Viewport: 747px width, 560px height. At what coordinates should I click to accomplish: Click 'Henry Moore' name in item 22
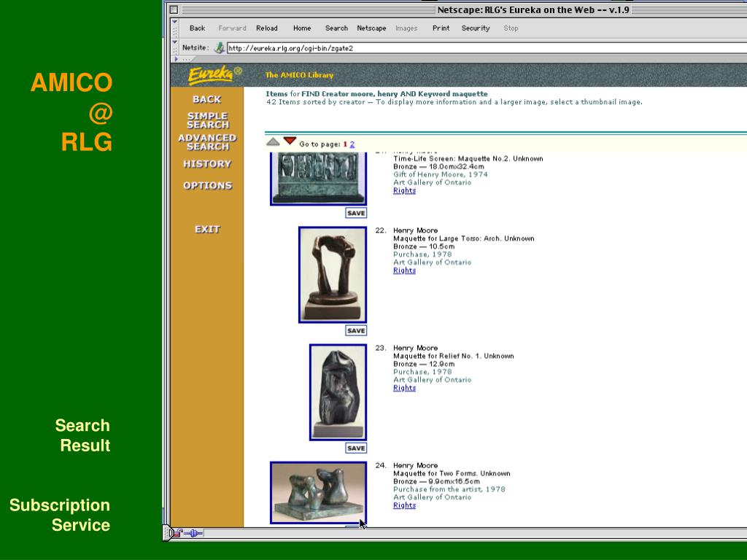(x=415, y=230)
